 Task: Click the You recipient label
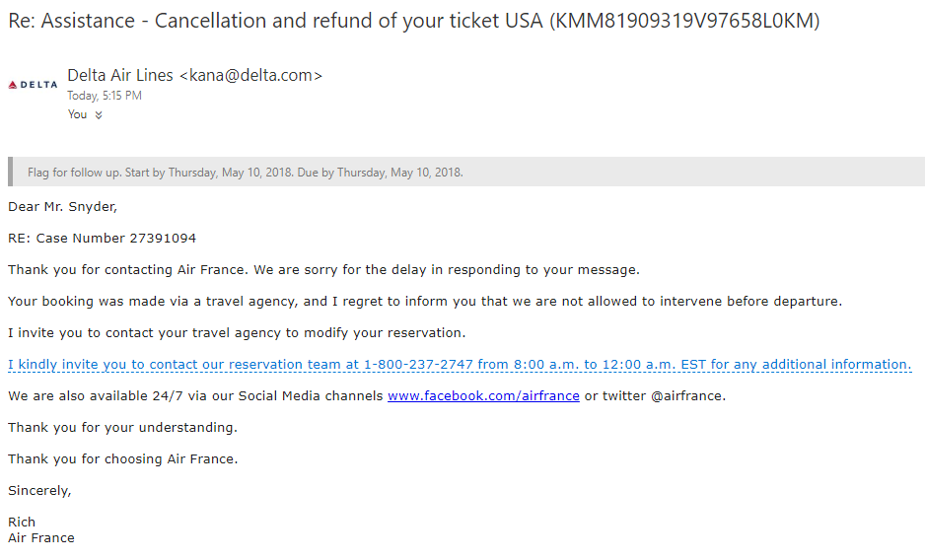[x=77, y=114]
